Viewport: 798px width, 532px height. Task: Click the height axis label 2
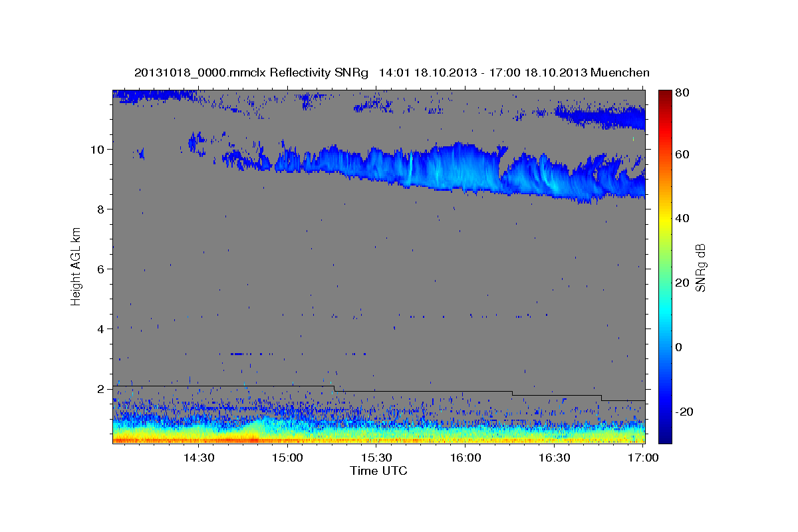[x=102, y=389]
